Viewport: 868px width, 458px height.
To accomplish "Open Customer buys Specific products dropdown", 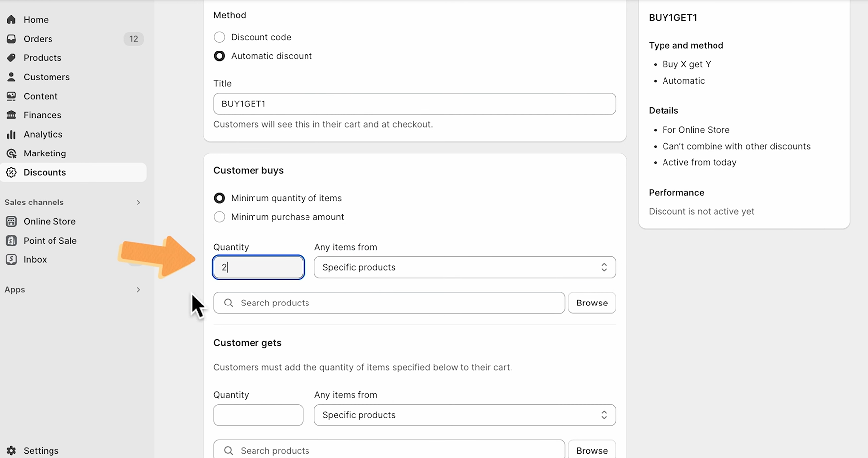I will (x=465, y=267).
